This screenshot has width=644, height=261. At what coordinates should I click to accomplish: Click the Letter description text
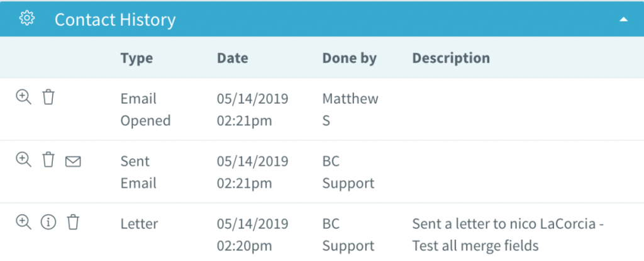tap(508, 235)
